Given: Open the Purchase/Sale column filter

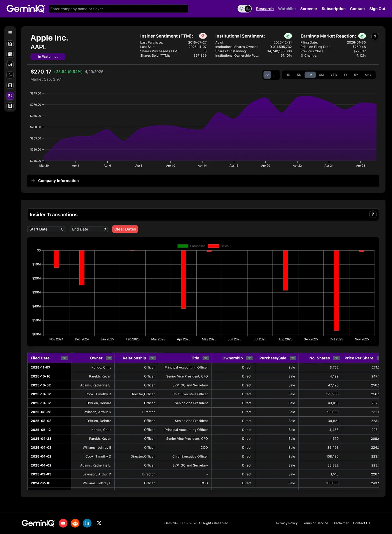Looking at the screenshot, I should click(x=293, y=358).
